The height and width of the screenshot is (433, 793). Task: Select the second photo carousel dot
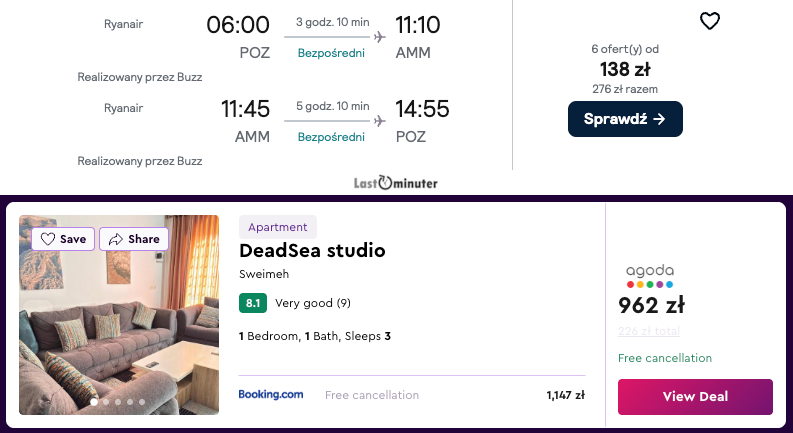click(105, 402)
